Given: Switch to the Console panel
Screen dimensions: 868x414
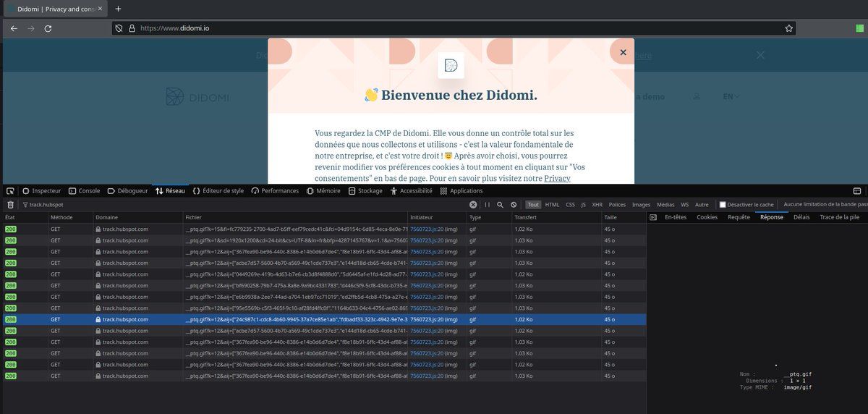Looking at the screenshot, I should (84, 191).
